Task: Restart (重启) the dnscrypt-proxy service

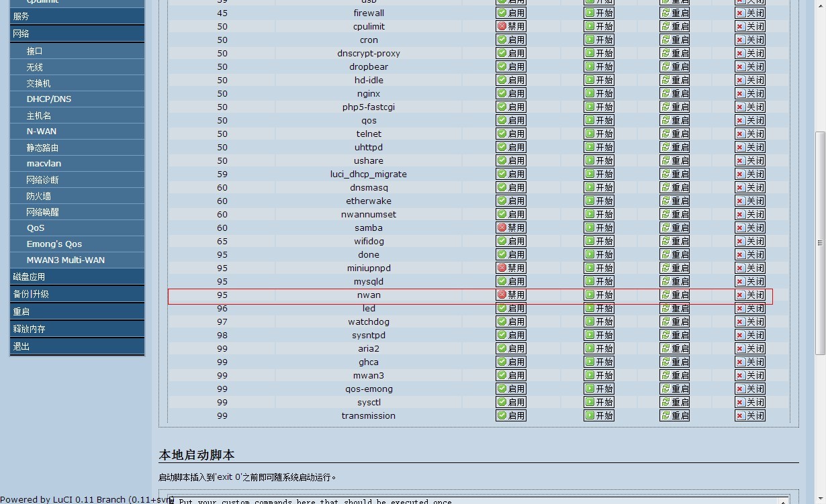Action: click(x=675, y=53)
